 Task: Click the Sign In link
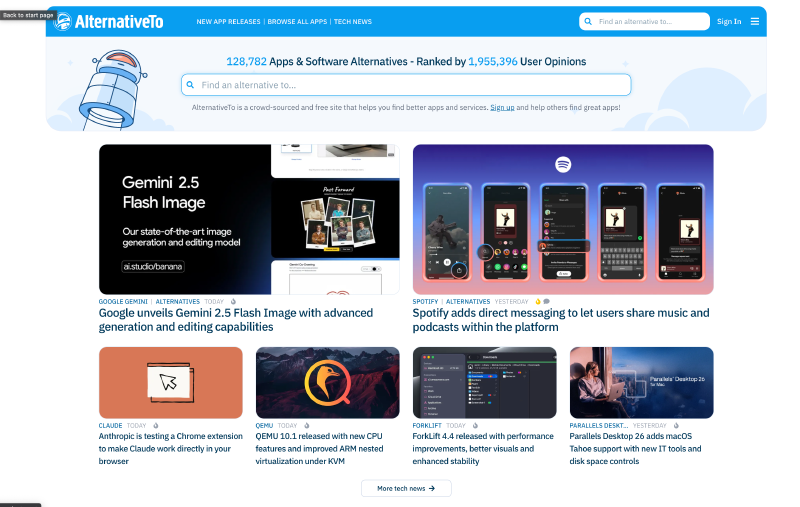coord(729,21)
